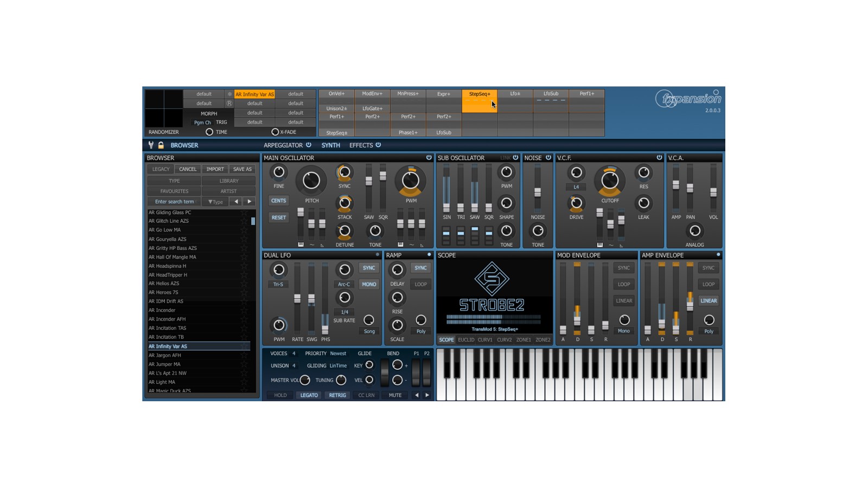Switch to the SYNTH tab
This screenshot has height=488, width=868.
[330, 145]
